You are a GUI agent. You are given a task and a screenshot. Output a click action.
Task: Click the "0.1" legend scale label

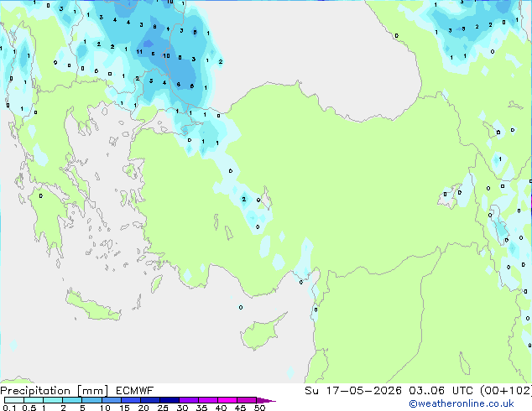click(9, 408)
